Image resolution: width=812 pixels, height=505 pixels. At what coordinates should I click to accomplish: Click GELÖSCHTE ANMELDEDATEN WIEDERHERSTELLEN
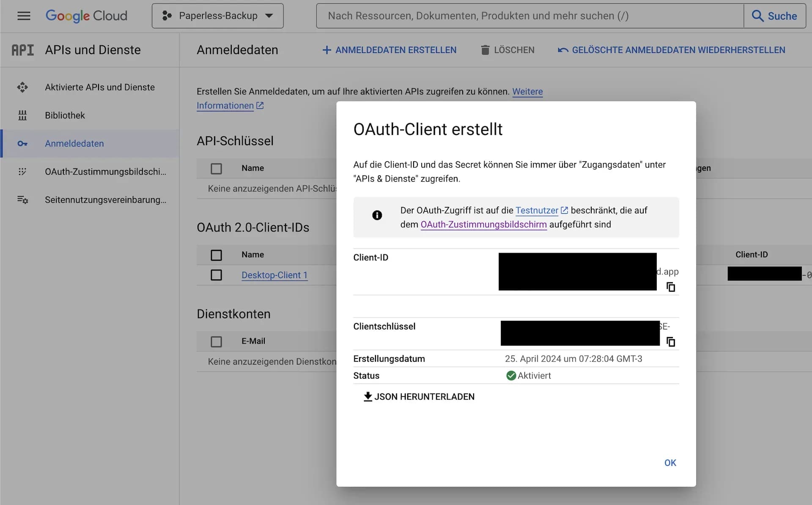[x=672, y=50]
